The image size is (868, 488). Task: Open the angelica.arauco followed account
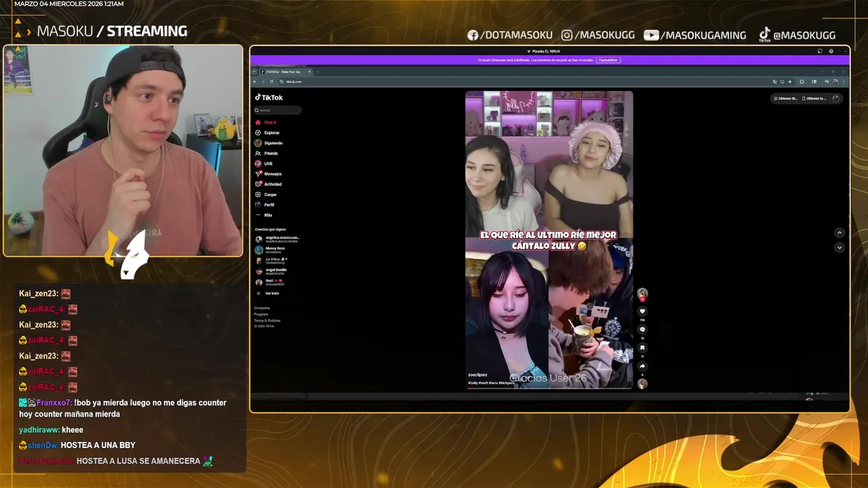coord(277,239)
